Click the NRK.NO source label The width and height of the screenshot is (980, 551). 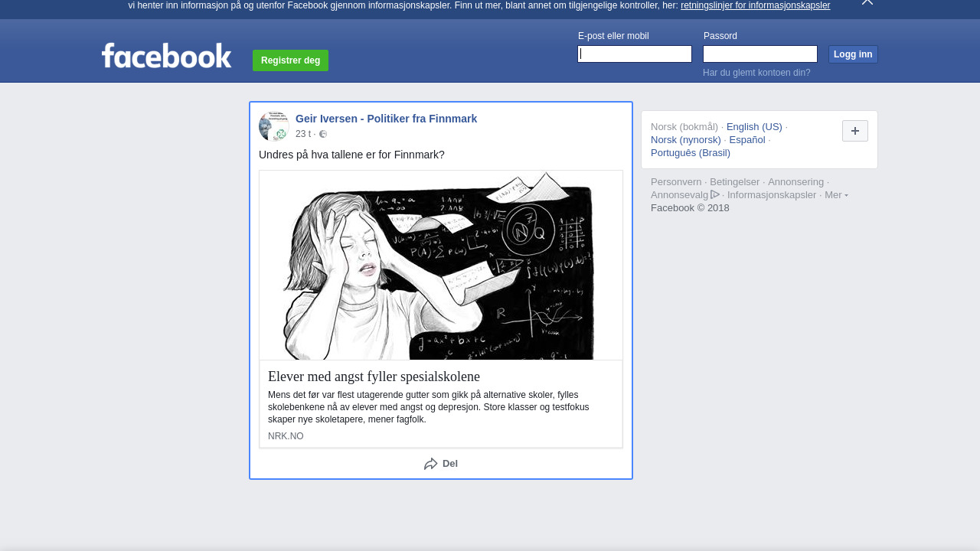coord(286,436)
